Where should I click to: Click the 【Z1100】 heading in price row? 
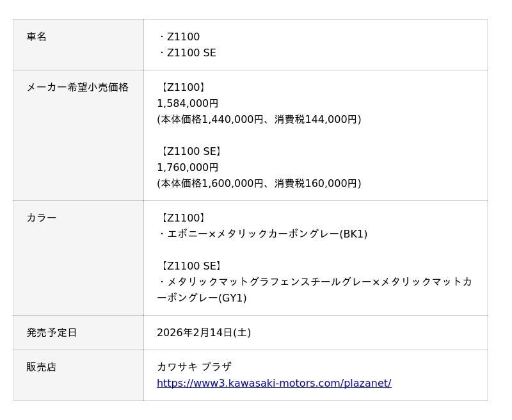182,88
